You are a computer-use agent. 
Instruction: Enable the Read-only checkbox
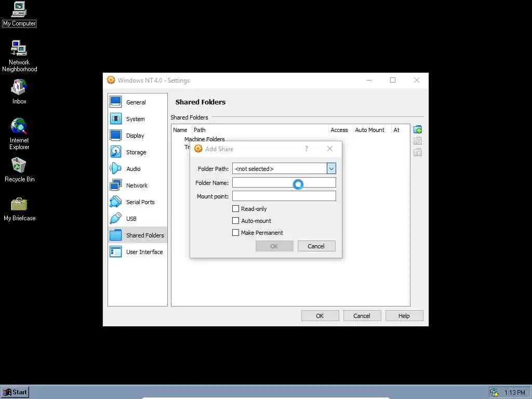[235, 209]
